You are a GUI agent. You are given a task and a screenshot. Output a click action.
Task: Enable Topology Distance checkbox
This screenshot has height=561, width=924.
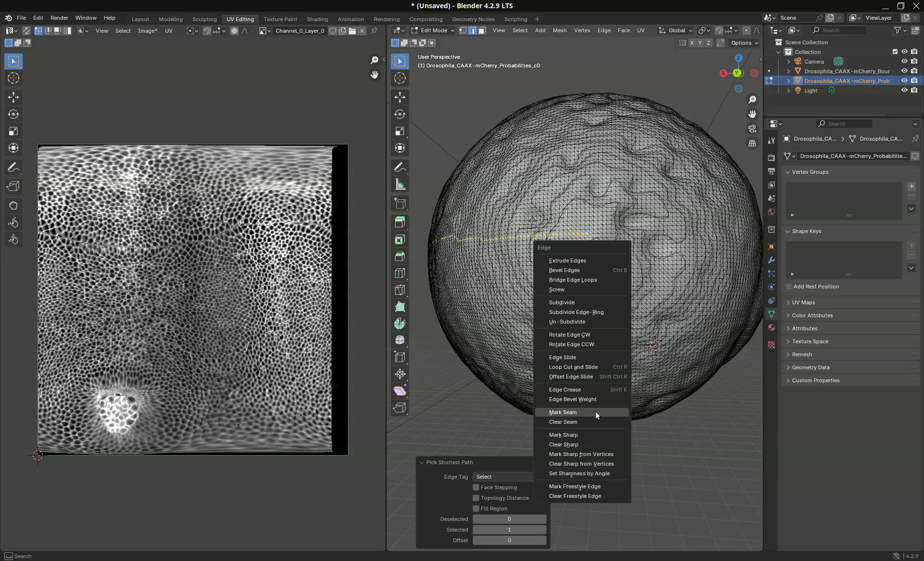[476, 498]
